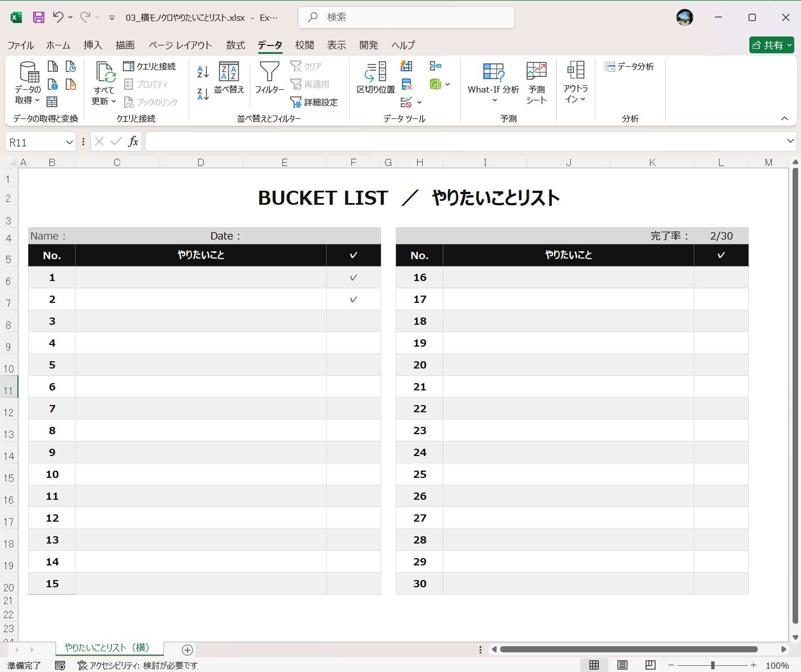Click the Consolidate icon
Screen dimensions: 801x672
pyautogui.click(x=435, y=66)
